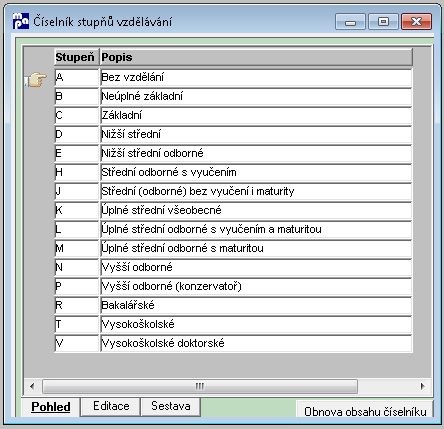Click the Stupeň cell "B"
This screenshot has width=444, height=429.
pos(76,97)
